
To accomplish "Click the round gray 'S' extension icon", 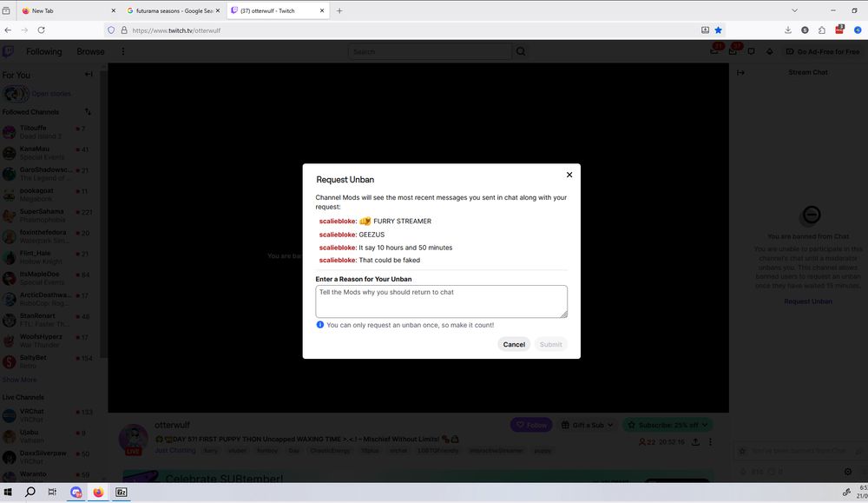I will coord(805,30).
